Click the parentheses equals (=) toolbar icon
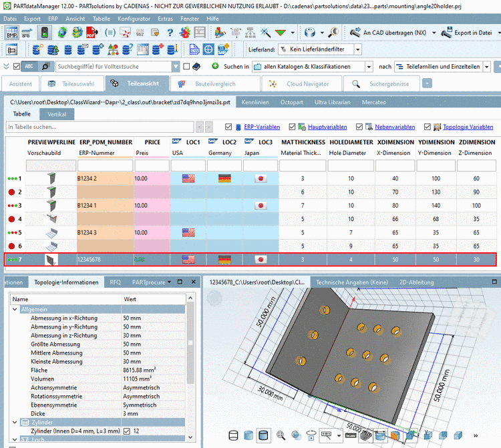The image size is (501, 448). 110,33
